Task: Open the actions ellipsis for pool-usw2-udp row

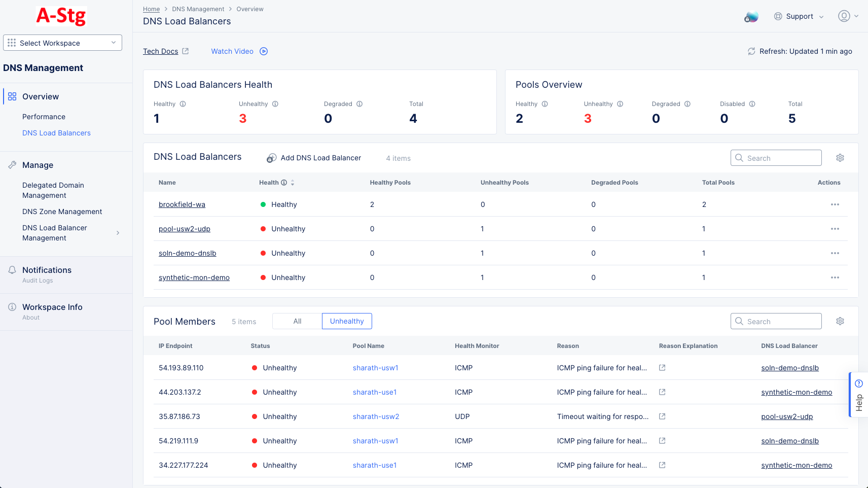Action: 835,229
